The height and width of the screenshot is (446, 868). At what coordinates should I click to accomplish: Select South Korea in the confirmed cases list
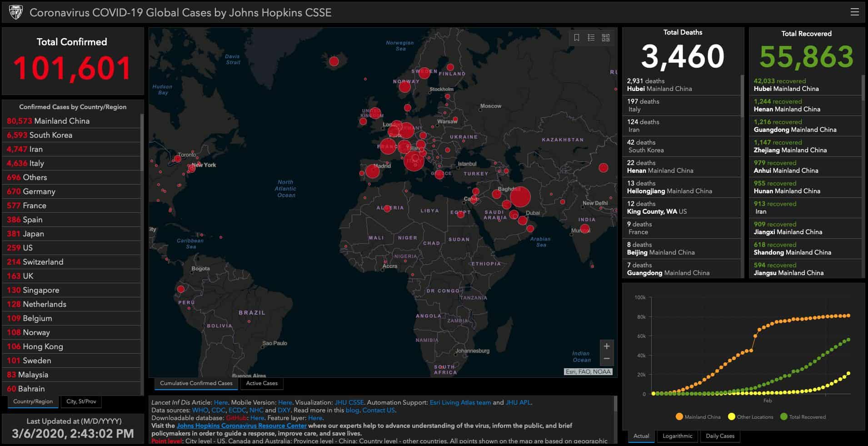pyautogui.click(x=50, y=135)
